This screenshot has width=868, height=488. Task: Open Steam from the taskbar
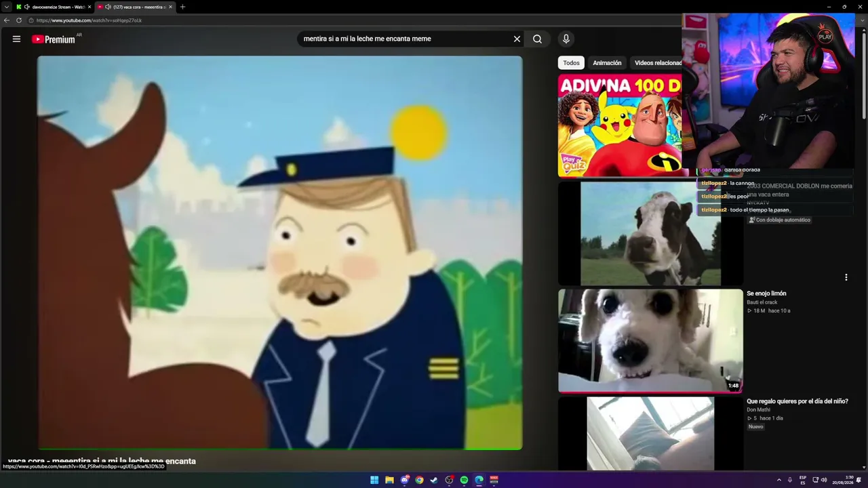coord(434,480)
